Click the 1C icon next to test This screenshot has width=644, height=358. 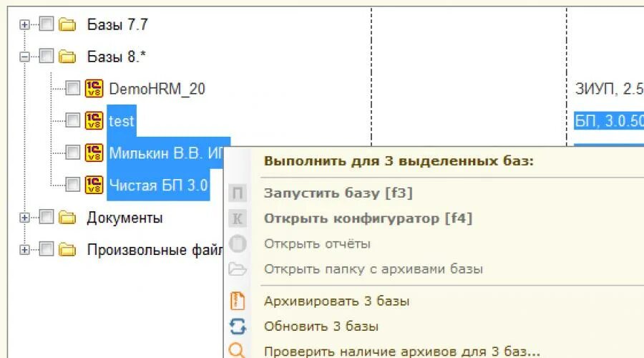click(x=94, y=120)
